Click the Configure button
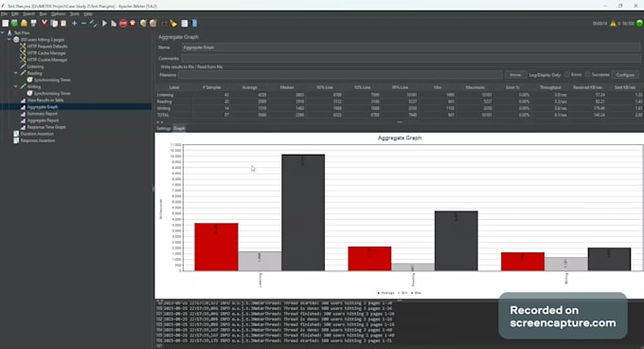Image resolution: width=644 pixels, height=349 pixels. tap(625, 75)
